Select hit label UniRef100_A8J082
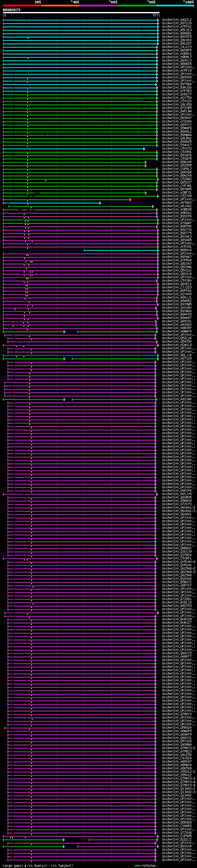Screen dimensions: 197x868 [x=177, y=206]
